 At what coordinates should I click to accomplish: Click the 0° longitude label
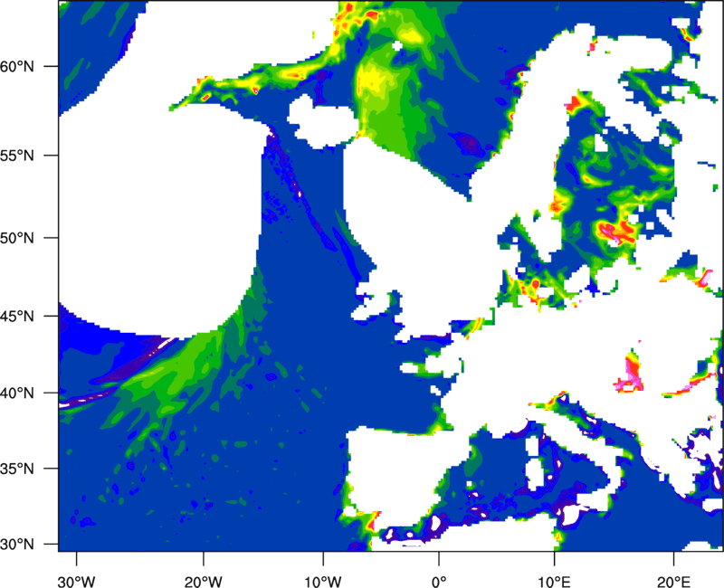pyautogui.click(x=439, y=582)
